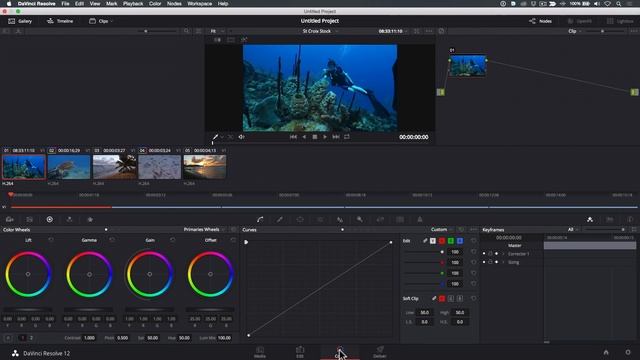
Task: Show the Nodes panel
Action: pyautogui.click(x=540, y=21)
